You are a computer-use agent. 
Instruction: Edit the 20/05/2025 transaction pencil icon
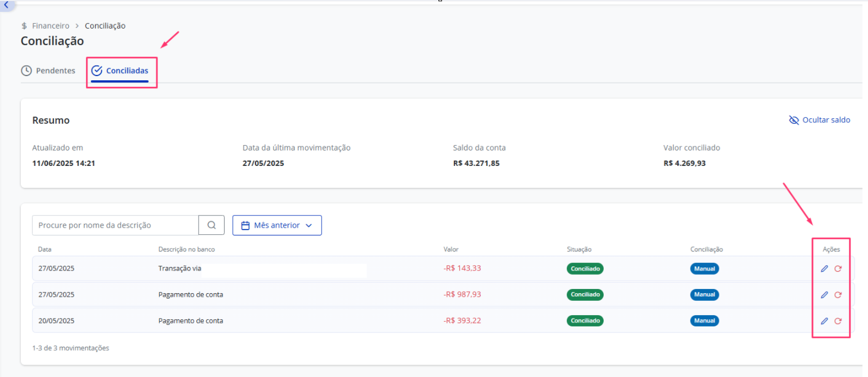(x=824, y=321)
